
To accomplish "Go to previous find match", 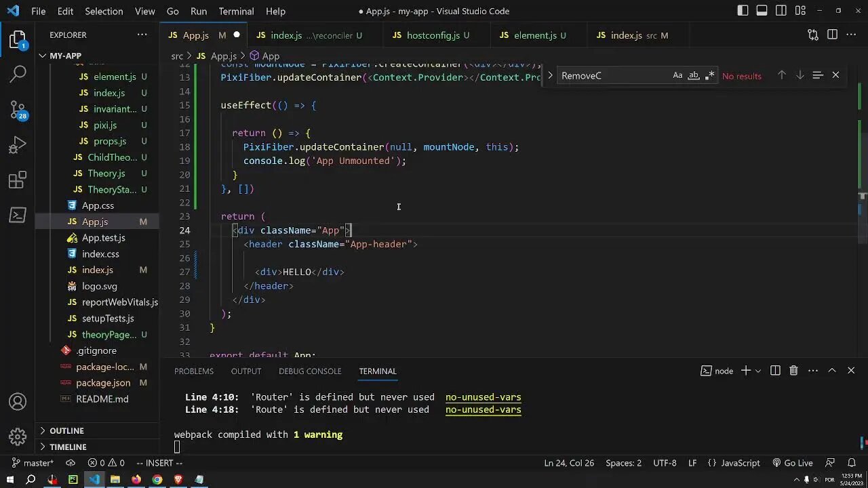I will pos(781,75).
